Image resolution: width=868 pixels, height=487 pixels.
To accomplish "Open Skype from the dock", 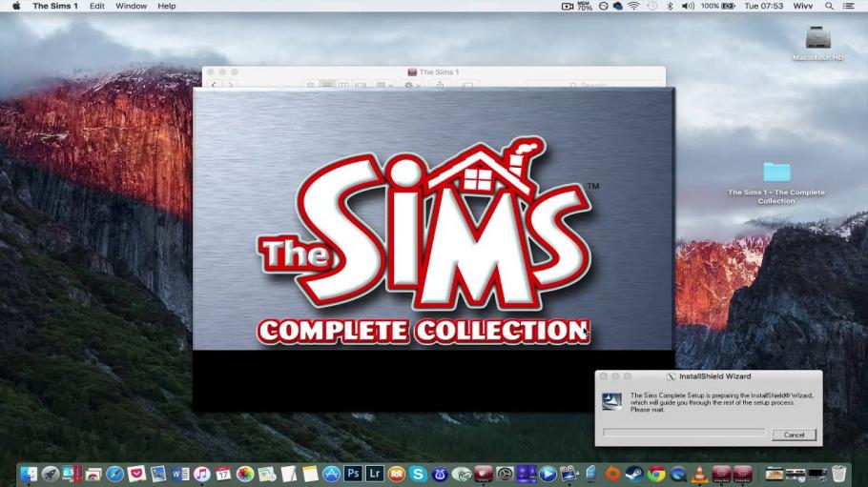I will [x=418, y=473].
